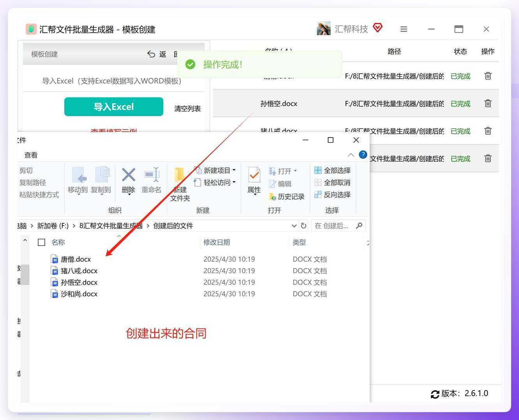
Task: Delete the first row with trash icon
Action: tap(488, 76)
